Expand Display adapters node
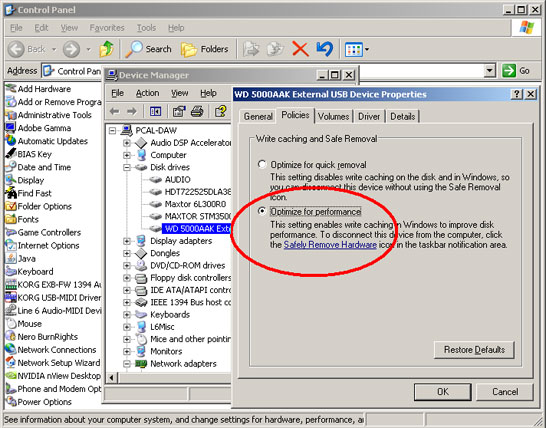 pos(127,241)
